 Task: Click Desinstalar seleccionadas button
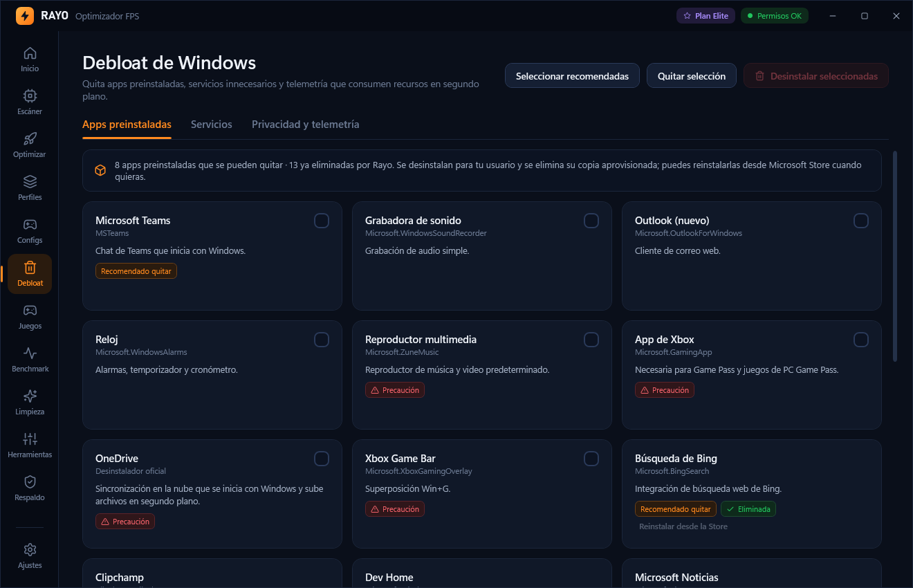[816, 76]
